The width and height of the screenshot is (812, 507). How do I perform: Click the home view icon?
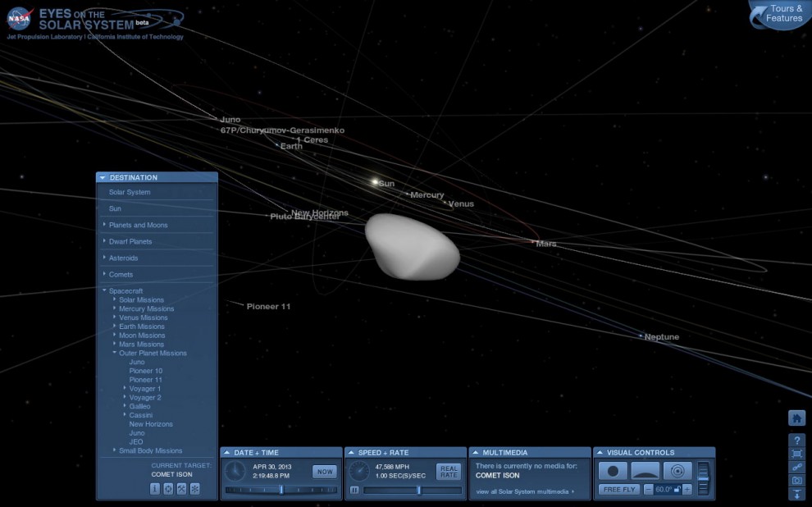click(x=796, y=418)
